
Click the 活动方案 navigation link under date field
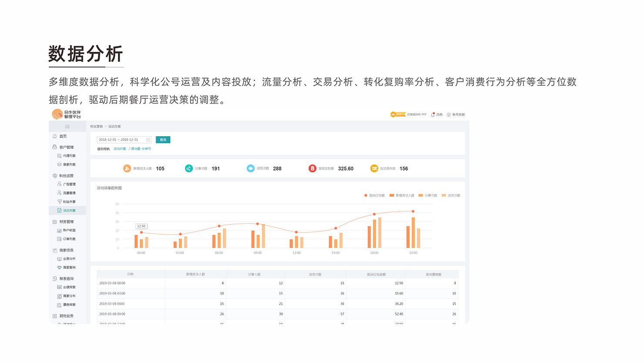[120, 149]
